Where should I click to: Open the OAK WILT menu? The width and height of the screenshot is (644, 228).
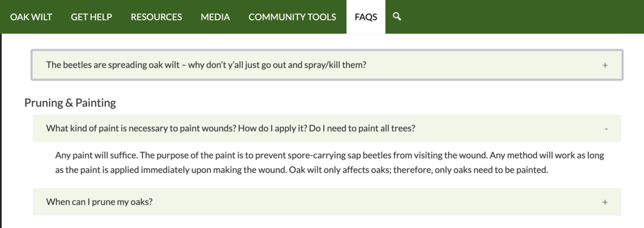31,17
